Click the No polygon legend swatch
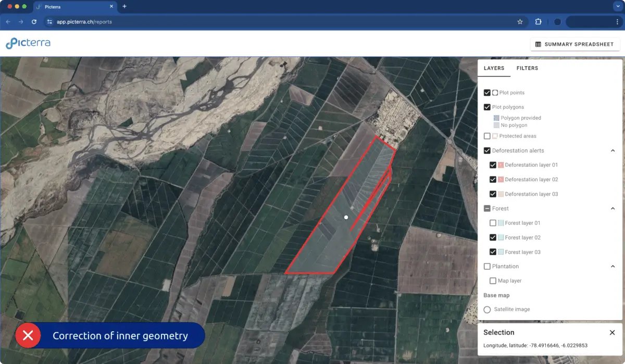Viewport: 625px width, 364px height. (496, 125)
